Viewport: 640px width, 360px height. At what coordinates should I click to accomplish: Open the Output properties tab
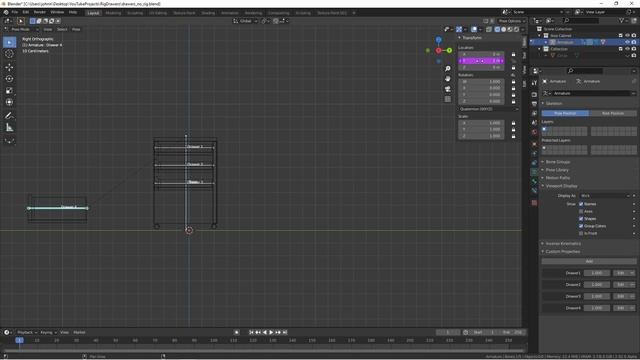tap(534, 104)
